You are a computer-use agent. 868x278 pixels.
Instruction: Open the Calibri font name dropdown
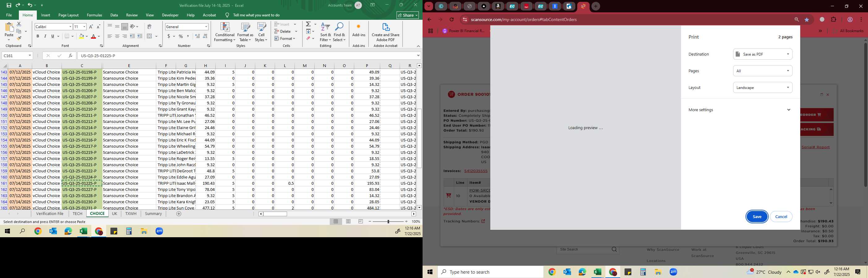(x=70, y=27)
